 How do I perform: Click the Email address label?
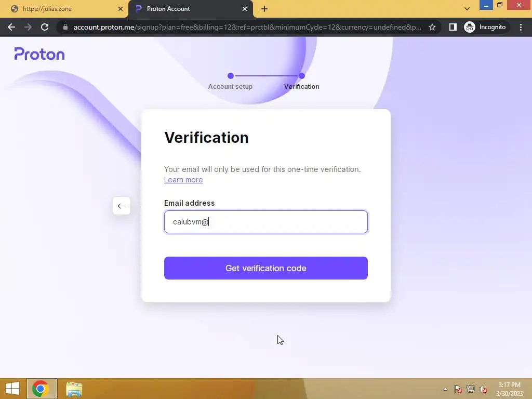click(189, 203)
